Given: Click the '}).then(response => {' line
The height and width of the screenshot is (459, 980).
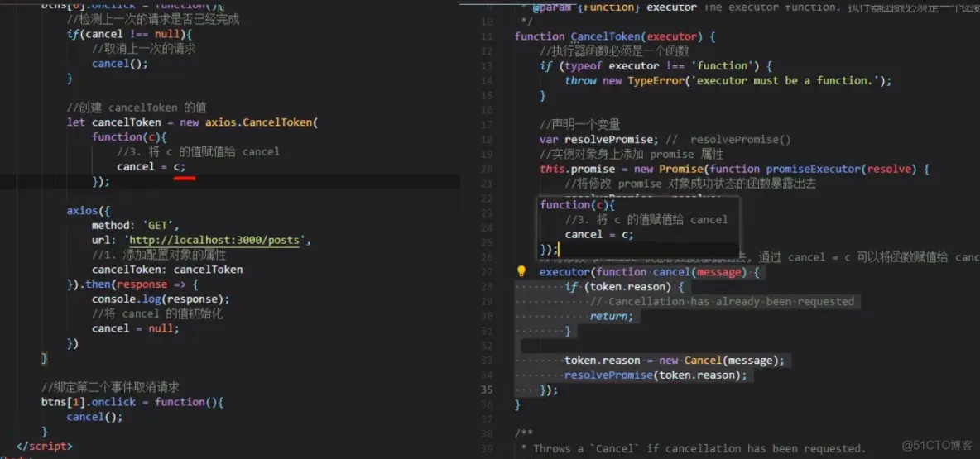Looking at the screenshot, I should (132, 284).
